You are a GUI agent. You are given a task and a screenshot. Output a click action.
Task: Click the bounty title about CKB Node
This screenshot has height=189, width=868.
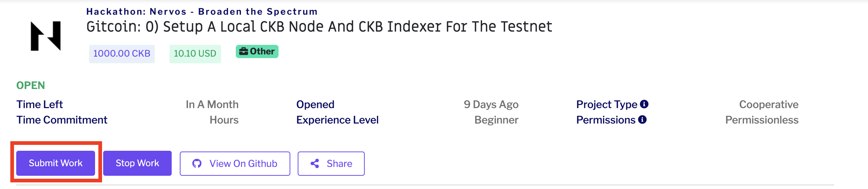point(319,27)
